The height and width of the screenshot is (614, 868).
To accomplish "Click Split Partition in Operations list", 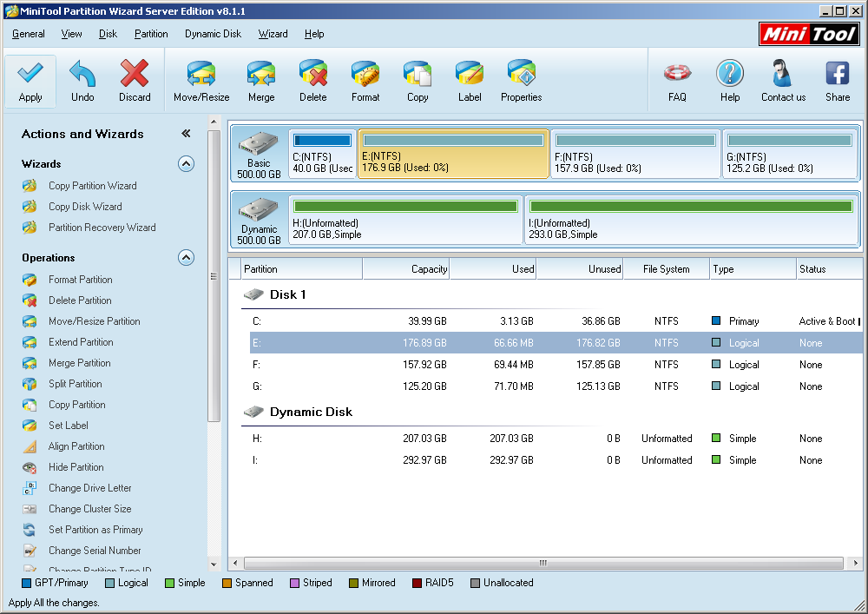I will coord(75,384).
